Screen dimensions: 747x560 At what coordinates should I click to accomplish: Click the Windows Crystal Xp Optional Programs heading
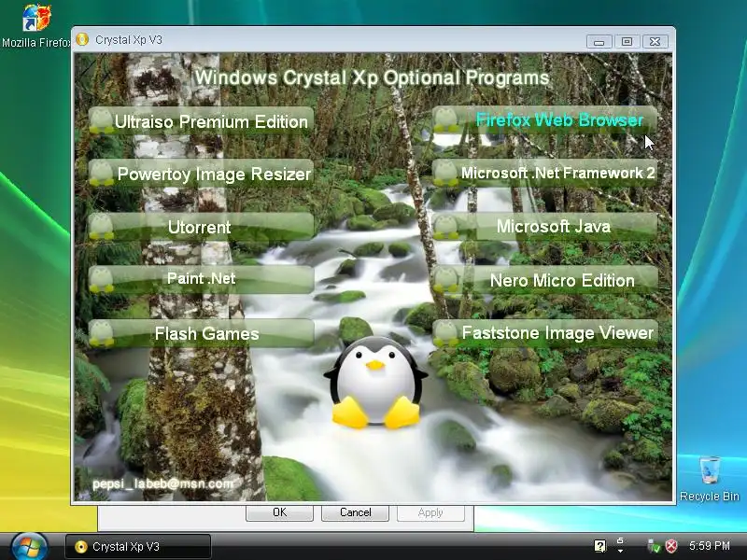372,77
